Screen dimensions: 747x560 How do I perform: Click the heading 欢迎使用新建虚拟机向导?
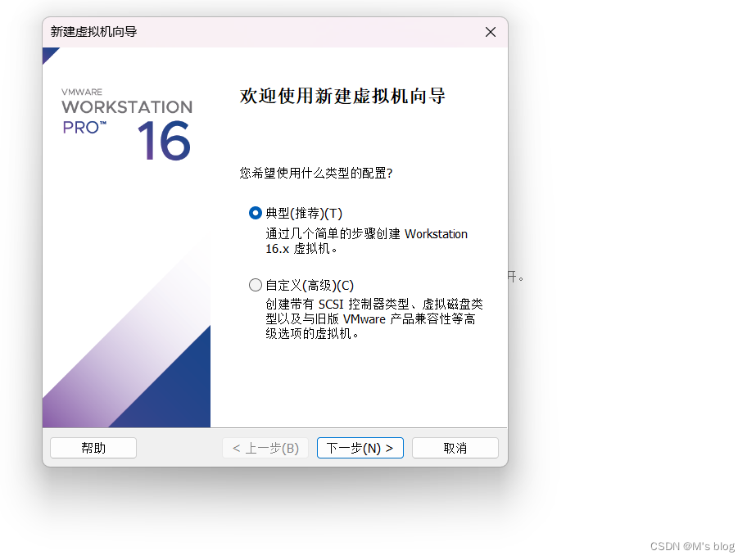pos(342,96)
